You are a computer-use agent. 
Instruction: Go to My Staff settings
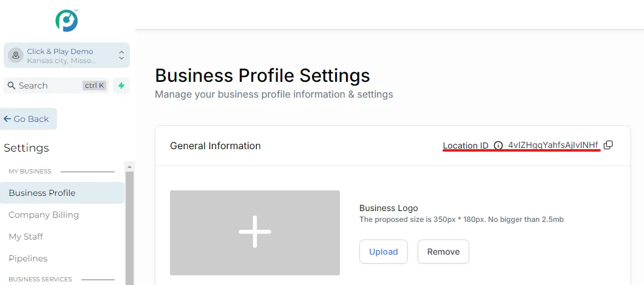point(25,236)
